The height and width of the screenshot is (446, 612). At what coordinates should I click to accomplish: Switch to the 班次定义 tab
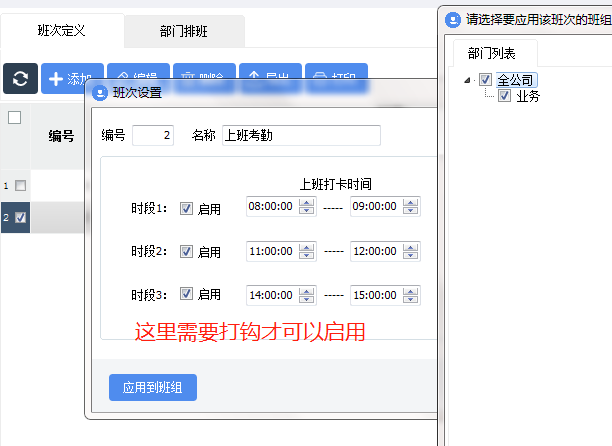coord(62,30)
